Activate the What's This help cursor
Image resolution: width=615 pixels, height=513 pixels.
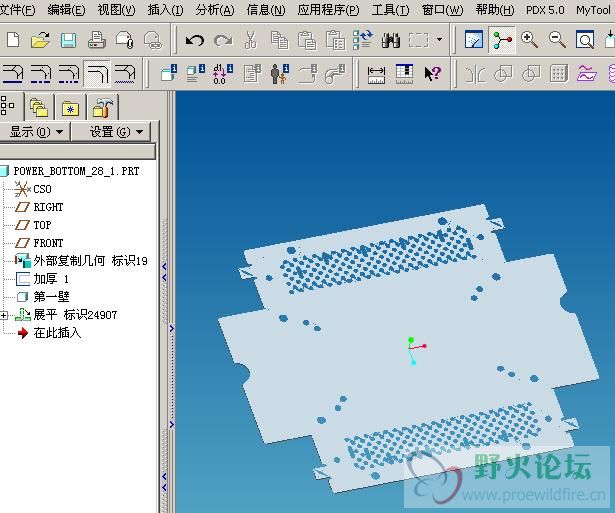(433, 74)
